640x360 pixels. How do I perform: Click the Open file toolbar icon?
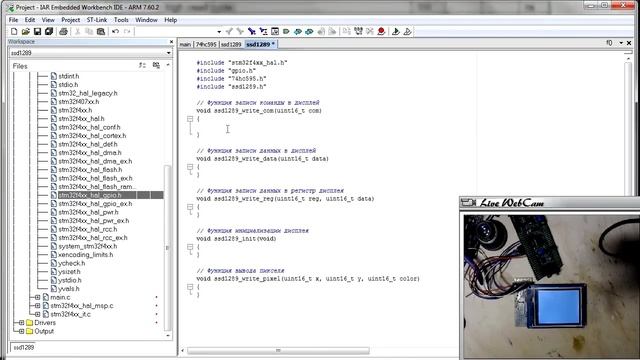pyautogui.click(x=25, y=31)
